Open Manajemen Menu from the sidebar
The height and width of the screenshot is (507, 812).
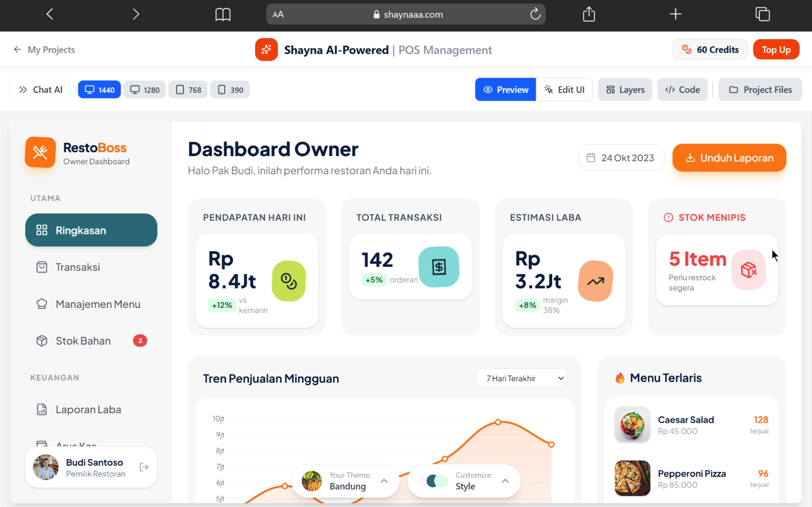(x=98, y=304)
